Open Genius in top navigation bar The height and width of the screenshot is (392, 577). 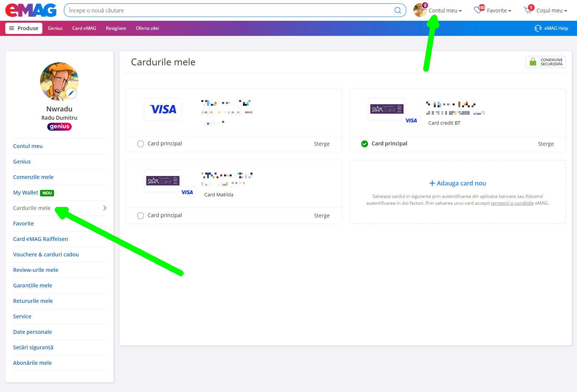[x=55, y=28]
